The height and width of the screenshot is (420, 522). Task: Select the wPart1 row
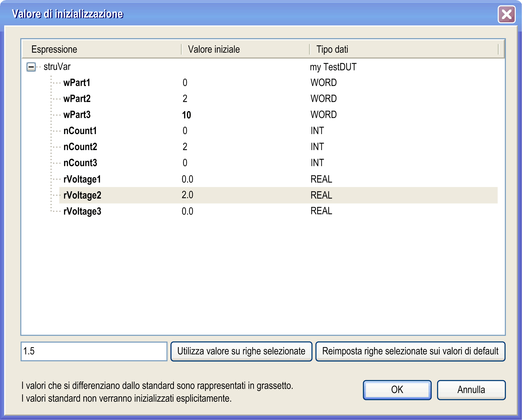click(77, 83)
